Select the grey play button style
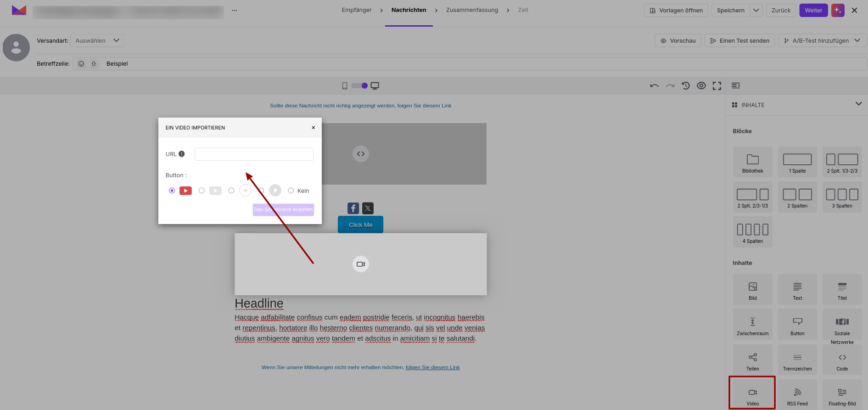The height and width of the screenshot is (410, 868). pos(202,191)
